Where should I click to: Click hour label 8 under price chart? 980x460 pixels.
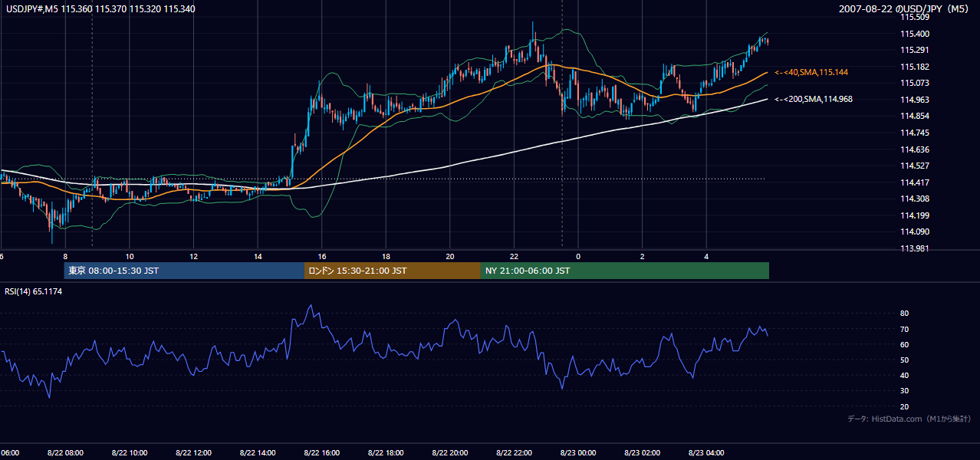click(65, 256)
